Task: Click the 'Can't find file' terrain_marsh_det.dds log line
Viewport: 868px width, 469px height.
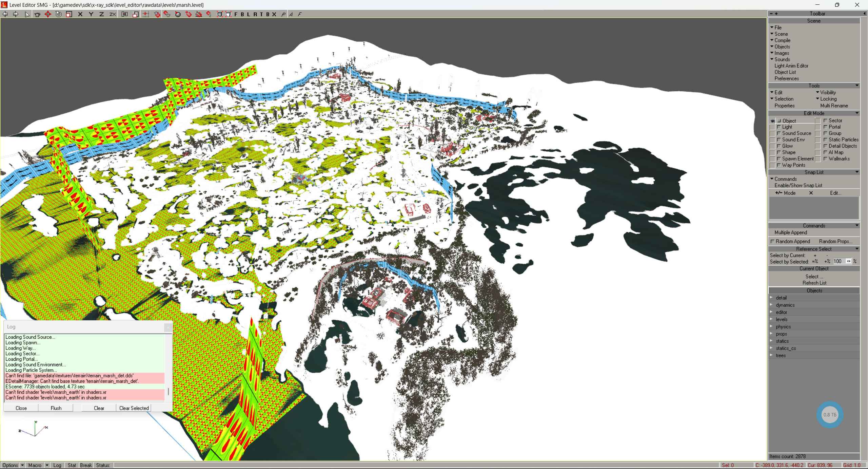Action: point(85,376)
